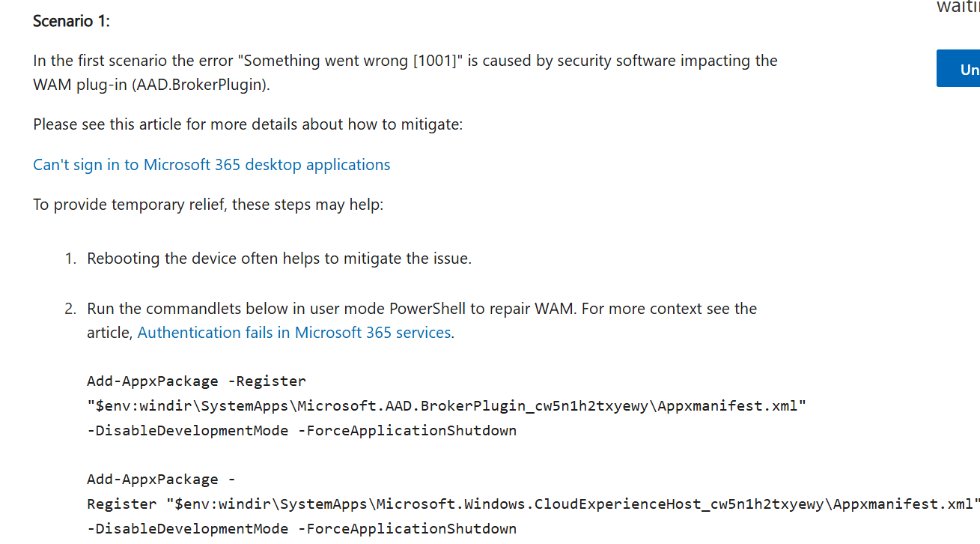This screenshot has width=980, height=544.
Task: Open the 'Authentication fails in Microsoft 365 services' link
Action: click(293, 332)
